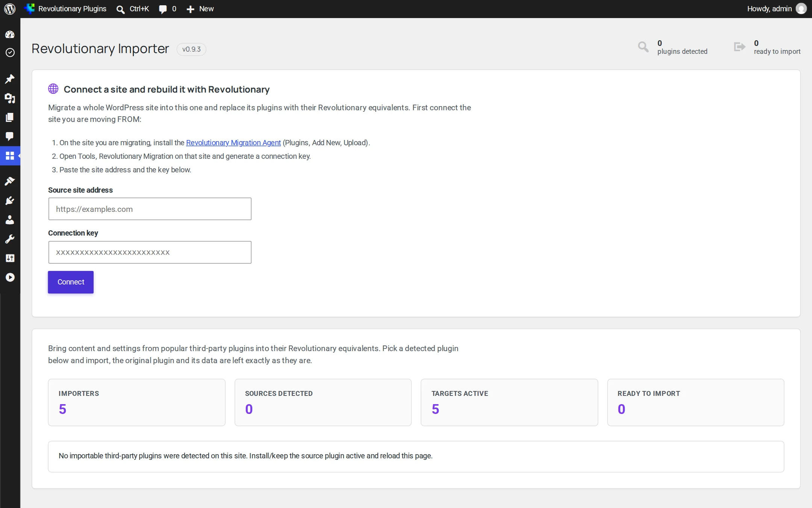The image size is (812, 508).
Task: Open Media library camera-music icon
Action: coord(10,98)
